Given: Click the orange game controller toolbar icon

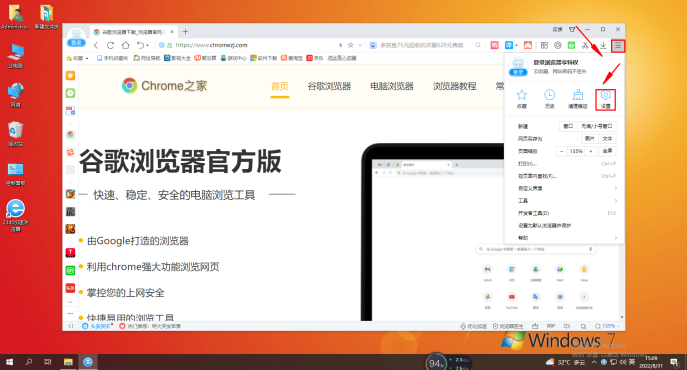Looking at the screenshot, I should click(x=528, y=45).
